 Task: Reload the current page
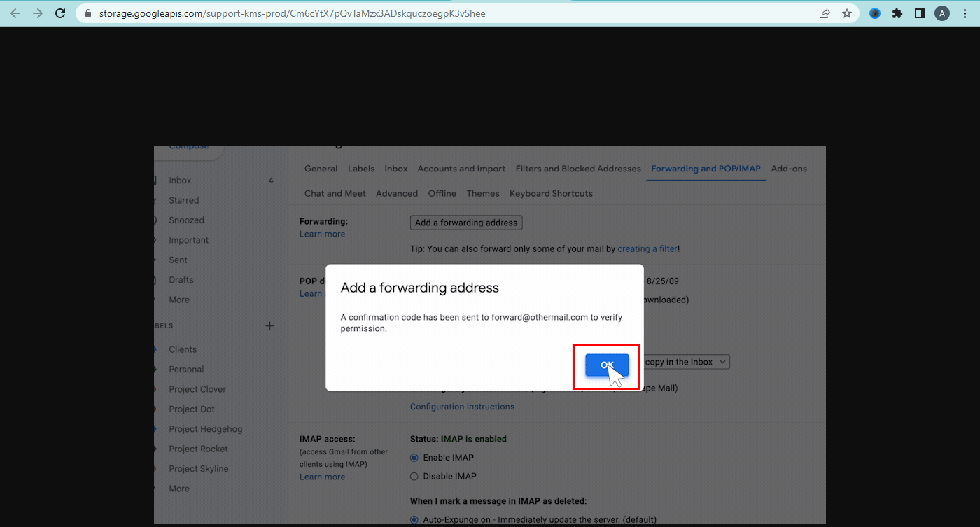[59, 13]
